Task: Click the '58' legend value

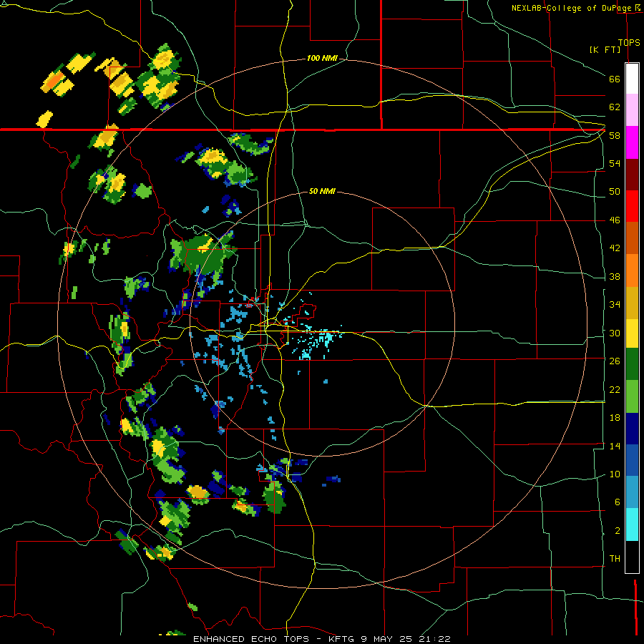Action: coord(615,135)
